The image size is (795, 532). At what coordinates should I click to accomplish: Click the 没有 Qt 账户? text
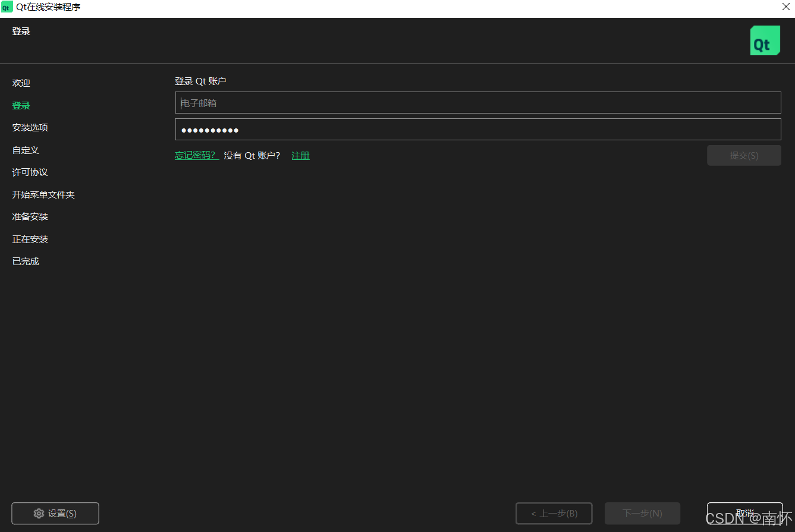pos(252,156)
